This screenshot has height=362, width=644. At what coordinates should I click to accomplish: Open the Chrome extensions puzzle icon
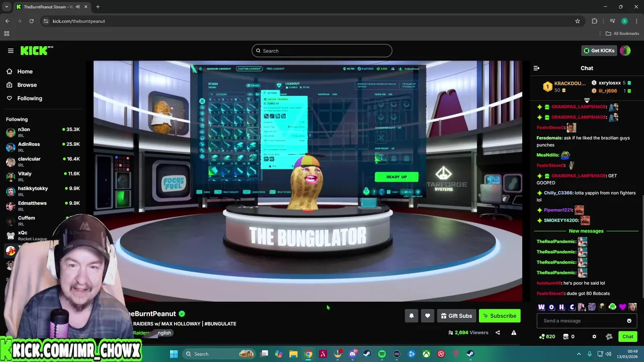pyautogui.click(x=595, y=21)
